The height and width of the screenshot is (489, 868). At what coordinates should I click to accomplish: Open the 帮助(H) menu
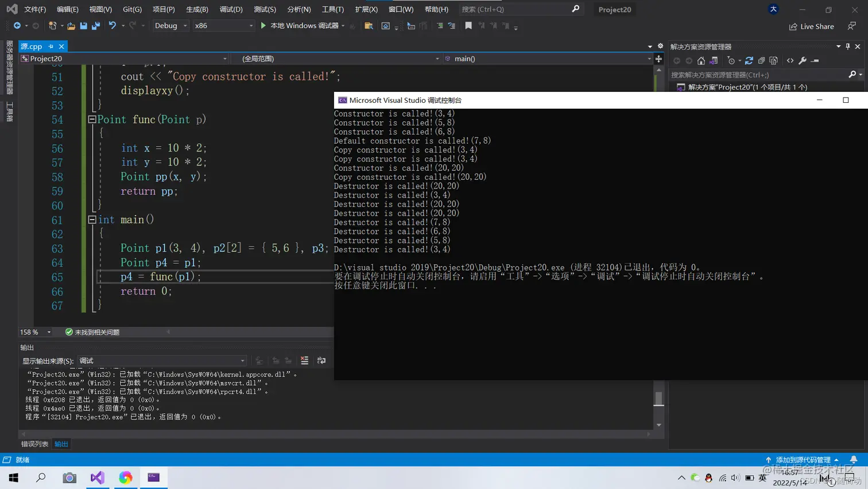[x=436, y=9]
